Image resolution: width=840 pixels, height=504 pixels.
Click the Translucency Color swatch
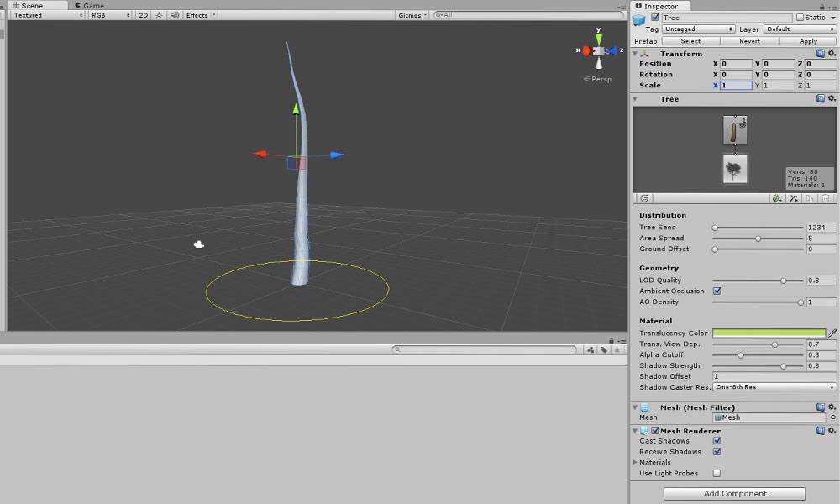769,333
